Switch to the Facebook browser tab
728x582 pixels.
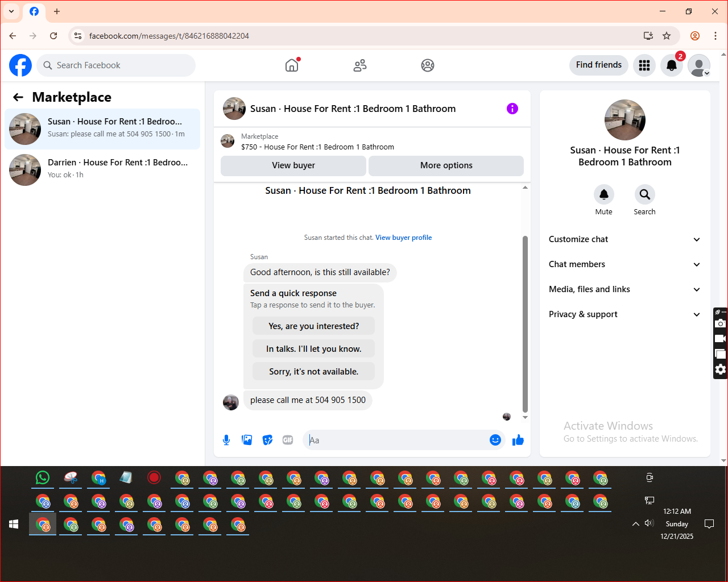(34, 11)
